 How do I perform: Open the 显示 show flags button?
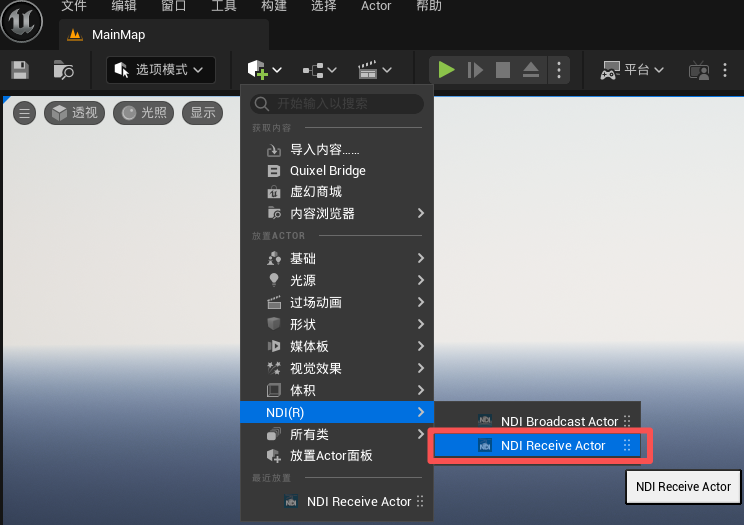click(203, 113)
